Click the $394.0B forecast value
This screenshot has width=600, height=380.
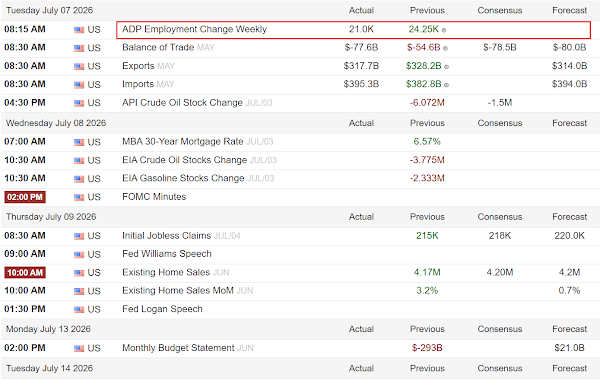tap(569, 84)
